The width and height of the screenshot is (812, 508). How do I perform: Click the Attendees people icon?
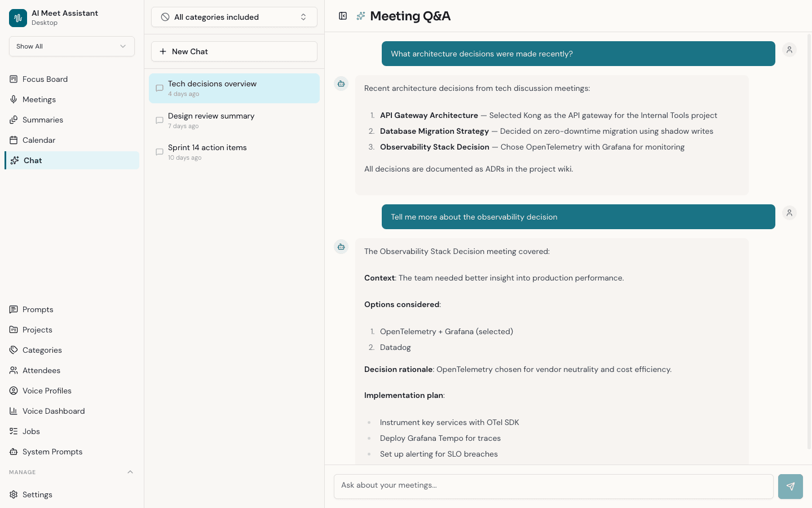12,370
